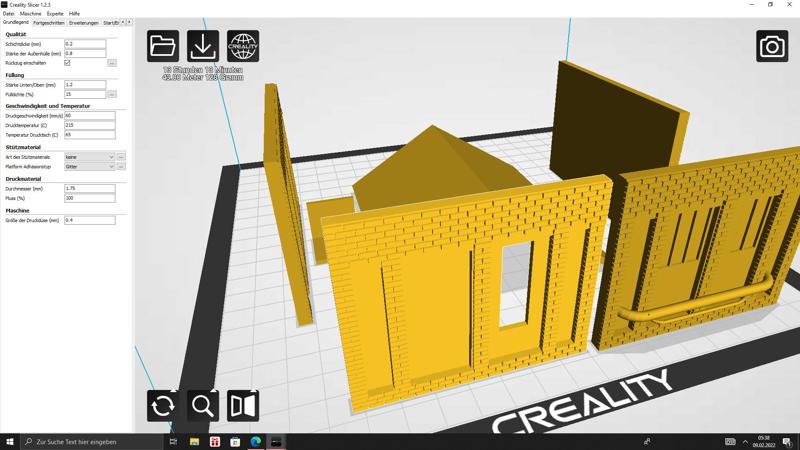Open Task View in the taskbar
Screen dimensions: 800x450
pyautogui.click(x=173, y=442)
